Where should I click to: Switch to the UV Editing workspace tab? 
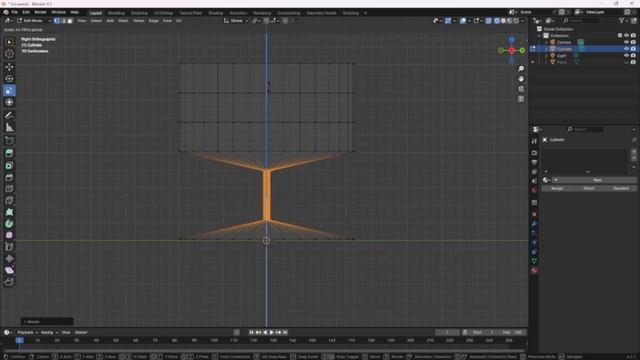pyautogui.click(x=163, y=13)
